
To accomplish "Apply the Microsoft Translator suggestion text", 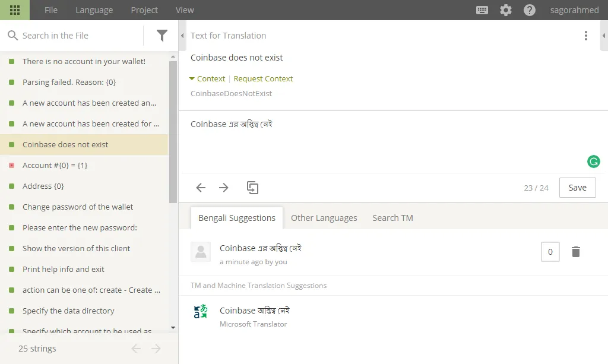I will (254, 311).
